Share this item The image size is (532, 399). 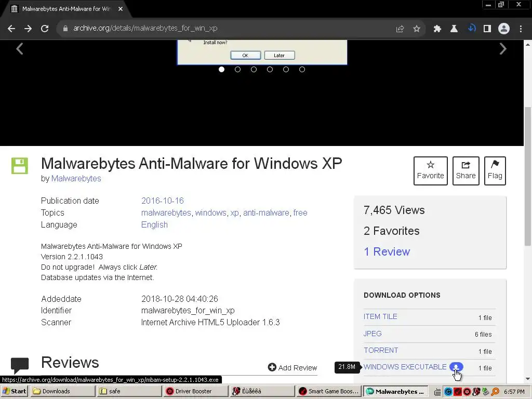(x=466, y=170)
